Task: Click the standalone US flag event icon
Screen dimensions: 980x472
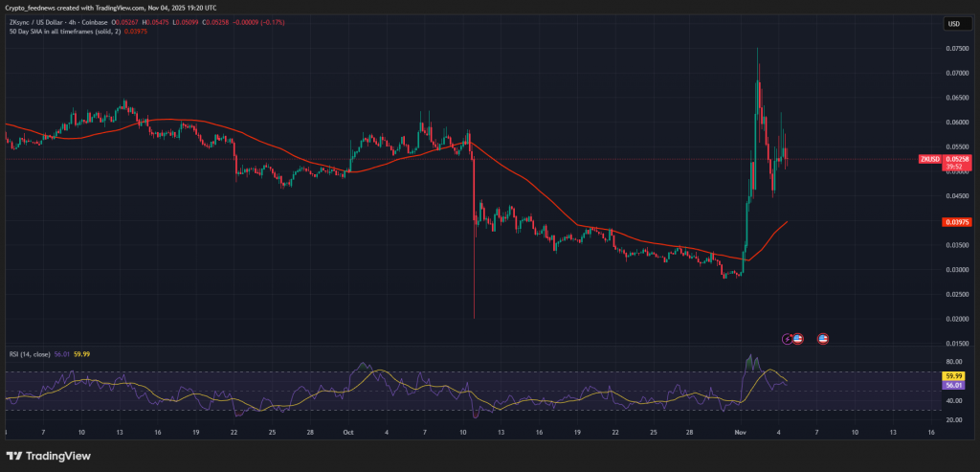Action: click(823, 339)
